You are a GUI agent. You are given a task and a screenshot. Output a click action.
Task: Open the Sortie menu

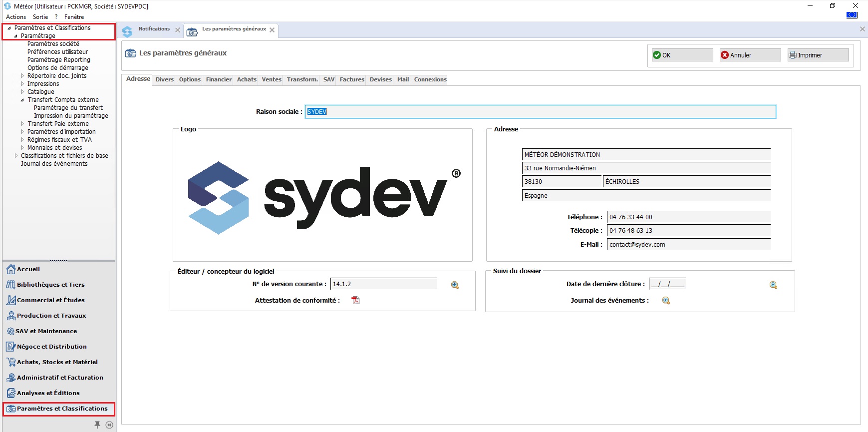pyautogui.click(x=40, y=17)
